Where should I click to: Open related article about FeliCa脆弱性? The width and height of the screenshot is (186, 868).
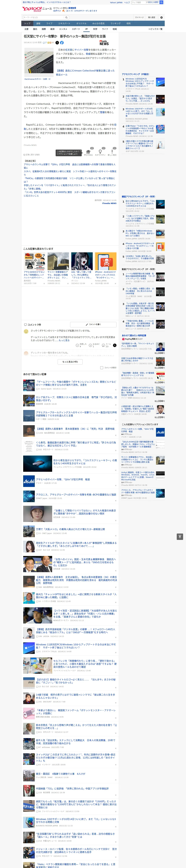[x=69, y=180]
